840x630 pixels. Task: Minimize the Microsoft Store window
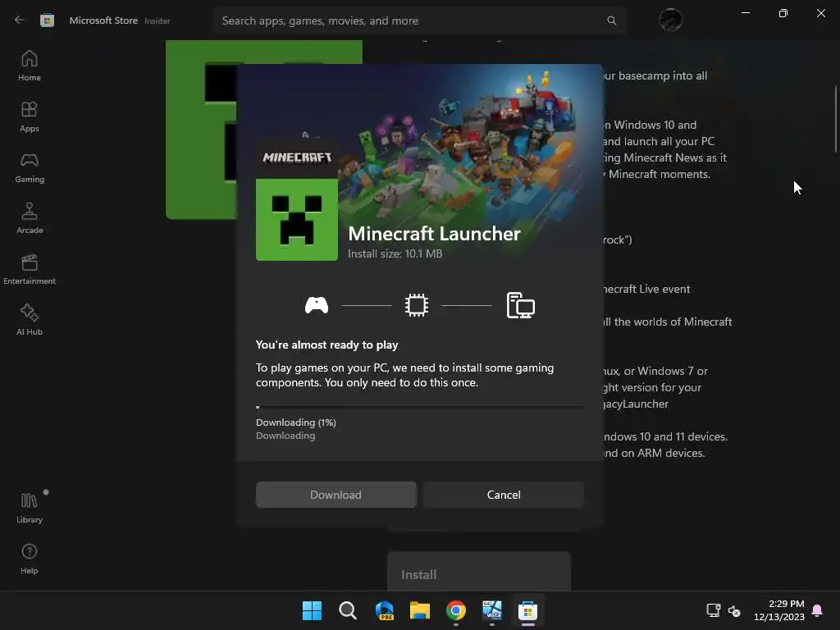click(745, 13)
